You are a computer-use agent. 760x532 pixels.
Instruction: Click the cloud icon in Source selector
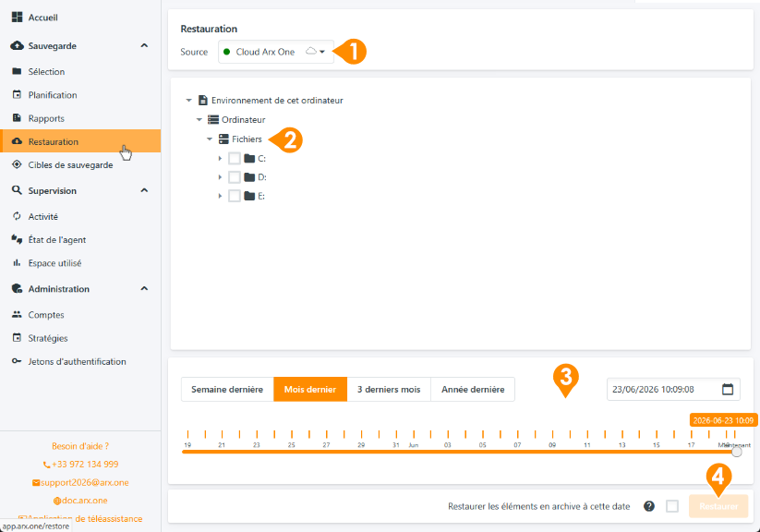pyautogui.click(x=310, y=52)
